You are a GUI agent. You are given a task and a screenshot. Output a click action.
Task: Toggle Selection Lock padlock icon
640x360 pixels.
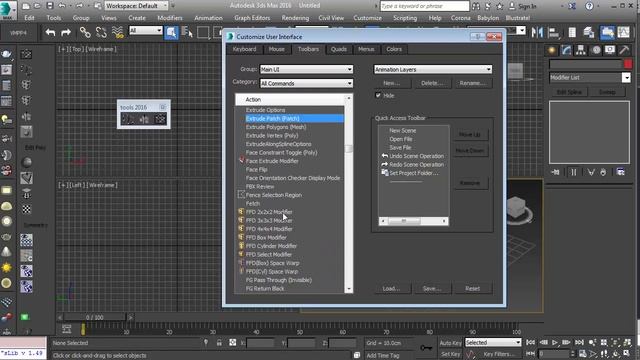pos(219,343)
